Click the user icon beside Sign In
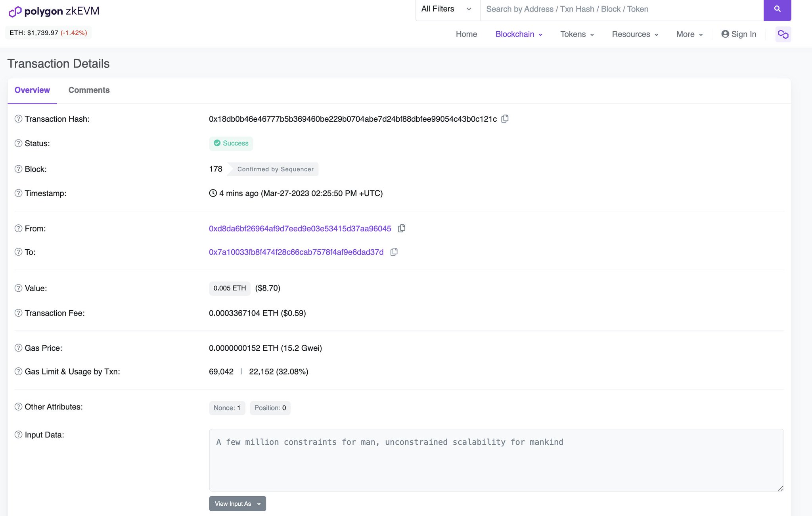Screen dimensions: 812x516 coord(725,34)
